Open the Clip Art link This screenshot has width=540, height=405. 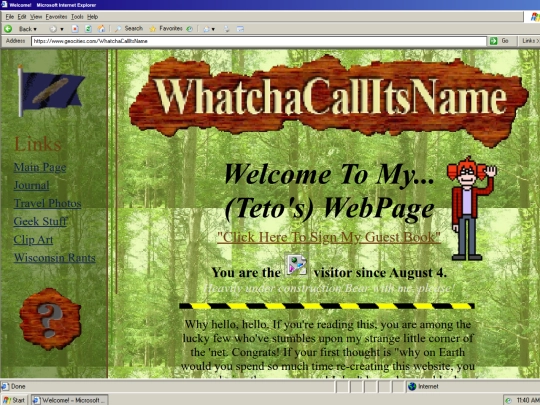(33, 240)
